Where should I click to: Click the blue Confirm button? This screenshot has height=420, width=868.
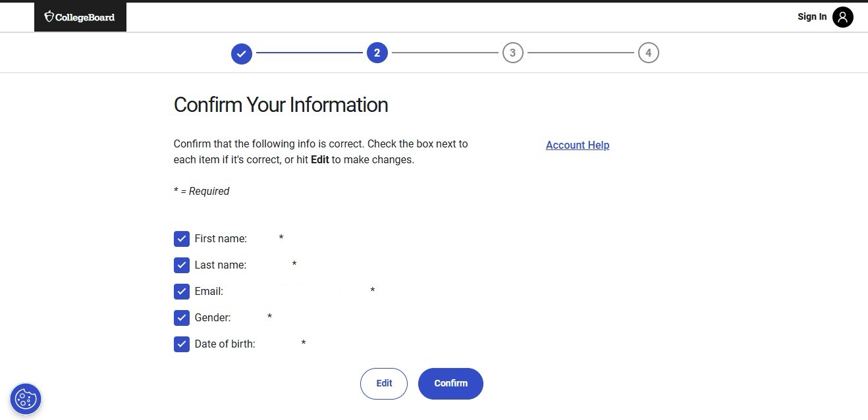pyautogui.click(x=450, y=383)
